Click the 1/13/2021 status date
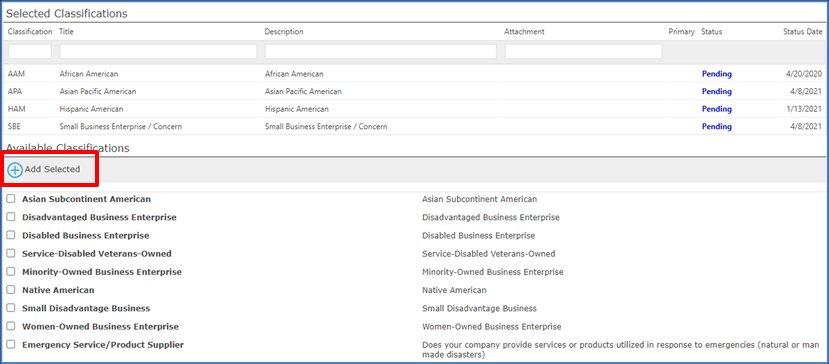Screen dimensions: 829x364 804,109
